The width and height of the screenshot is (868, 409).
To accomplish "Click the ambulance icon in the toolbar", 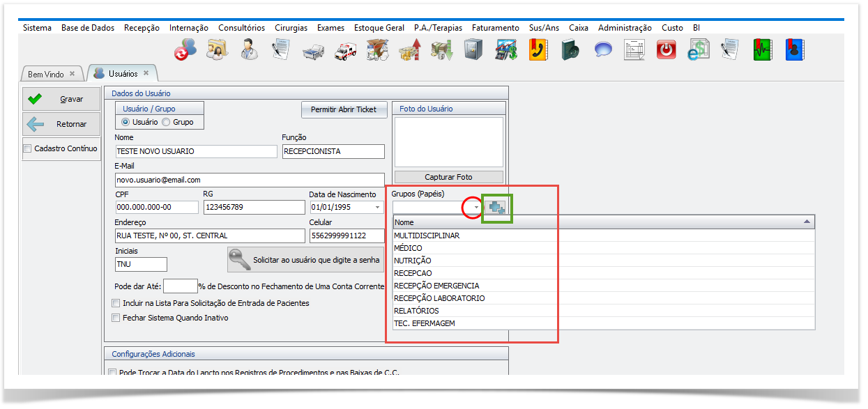I will point(345,50).
